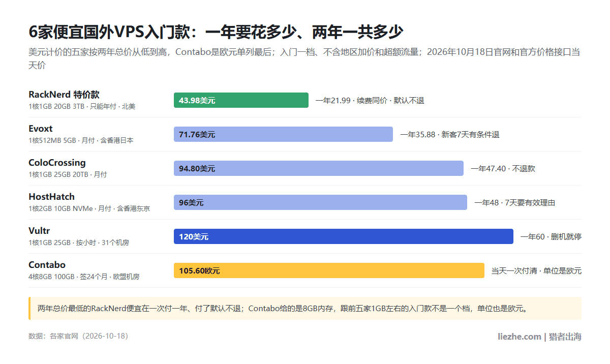Click the green 43.98美元 bar

[241, 100]
